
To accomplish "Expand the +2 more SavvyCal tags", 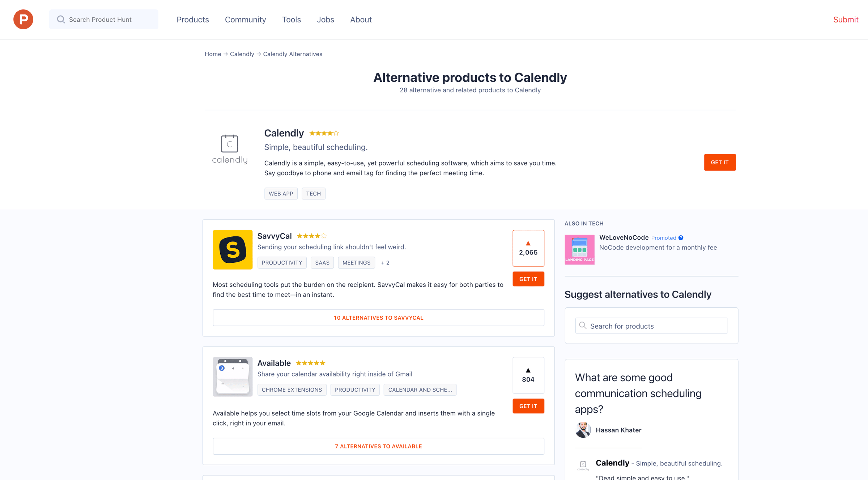I will pos(385,263).
